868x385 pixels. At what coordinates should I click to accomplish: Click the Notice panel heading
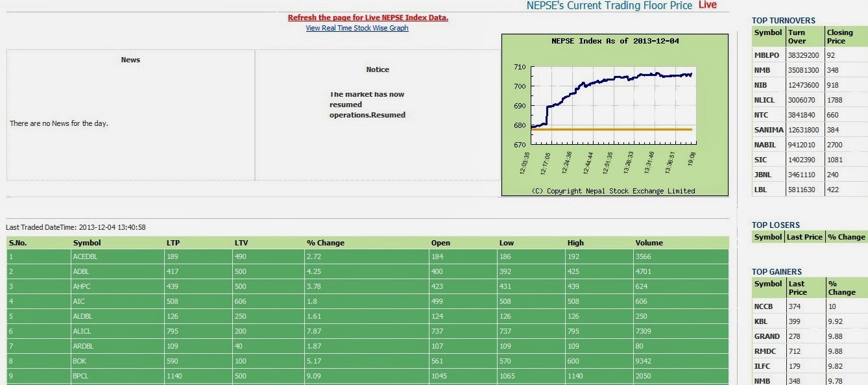(378, 69)
